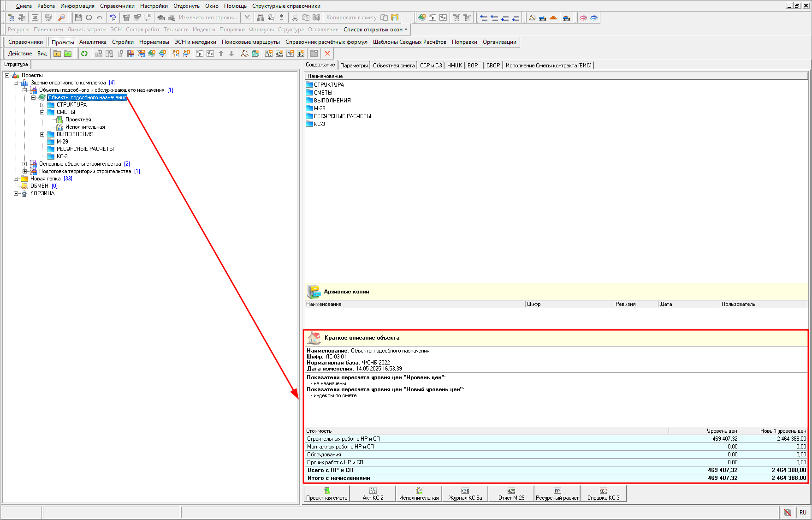The width and height of the screenshot is (812, 520).
Task: Open the Список открытых окон dropdown
Action: pos(375,30)
